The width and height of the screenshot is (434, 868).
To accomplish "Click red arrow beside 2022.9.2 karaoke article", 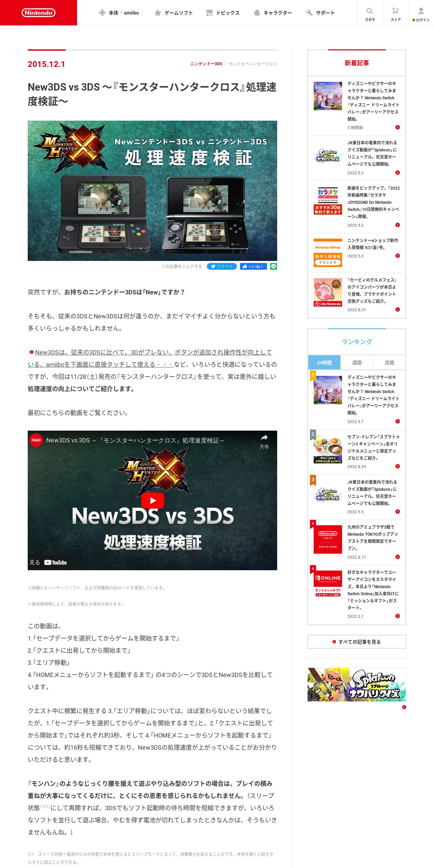I will (397, 225).
